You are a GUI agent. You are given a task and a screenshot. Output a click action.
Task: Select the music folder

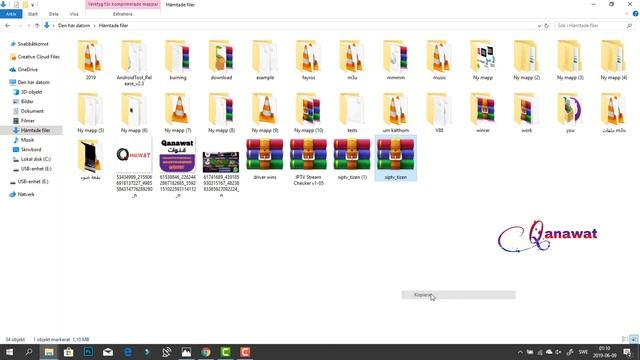click(x=439, y=60)
